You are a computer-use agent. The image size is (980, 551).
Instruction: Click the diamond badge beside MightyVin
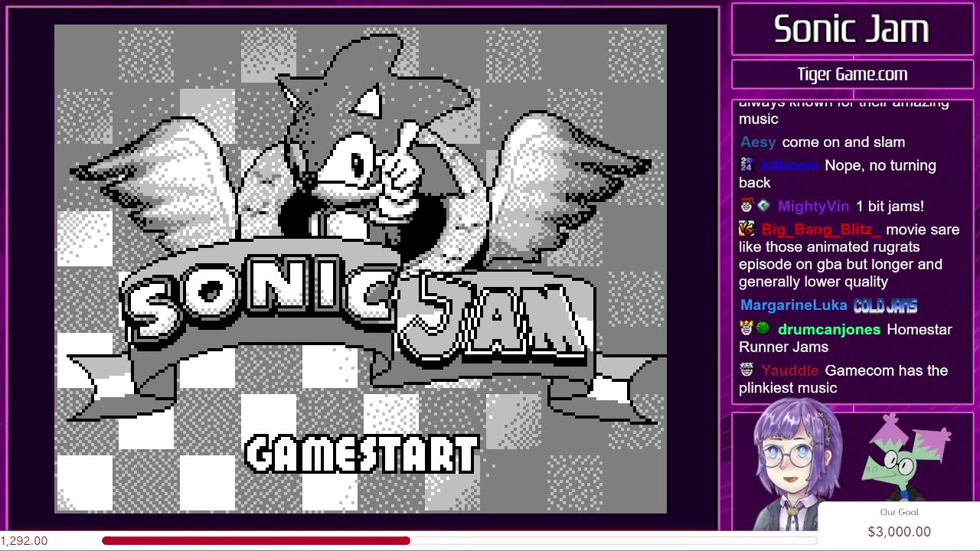pyautogui.click(x=763, y=206)
